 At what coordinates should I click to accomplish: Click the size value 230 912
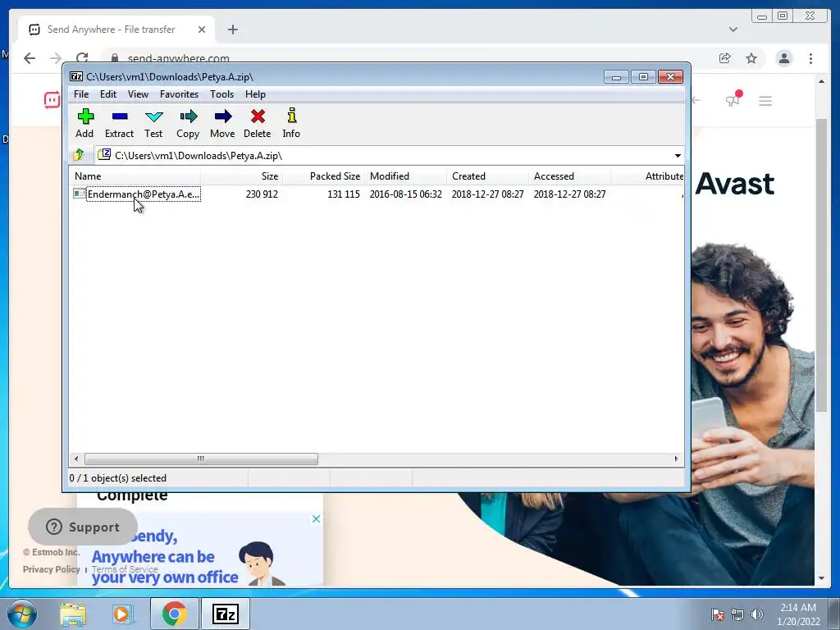point(262,194)
